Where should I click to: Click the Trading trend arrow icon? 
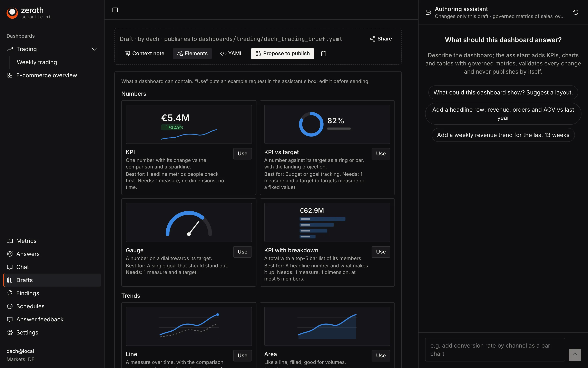tap(10, 49)
